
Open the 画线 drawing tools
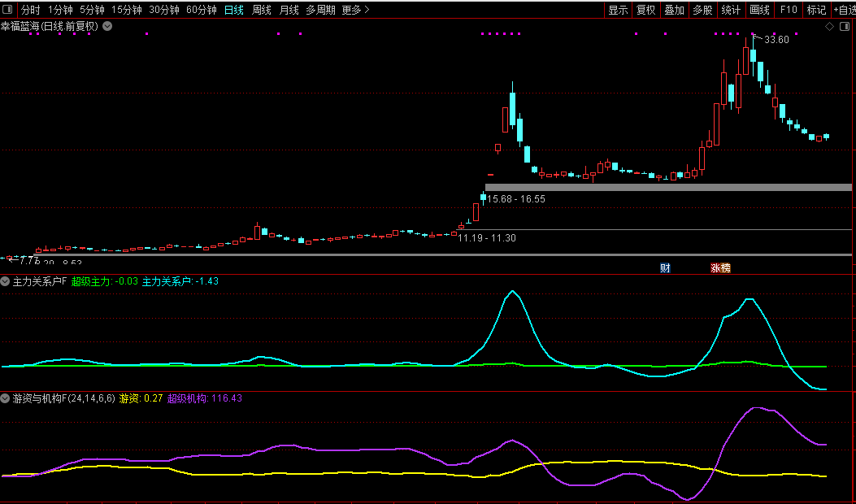tap(759, 10)
